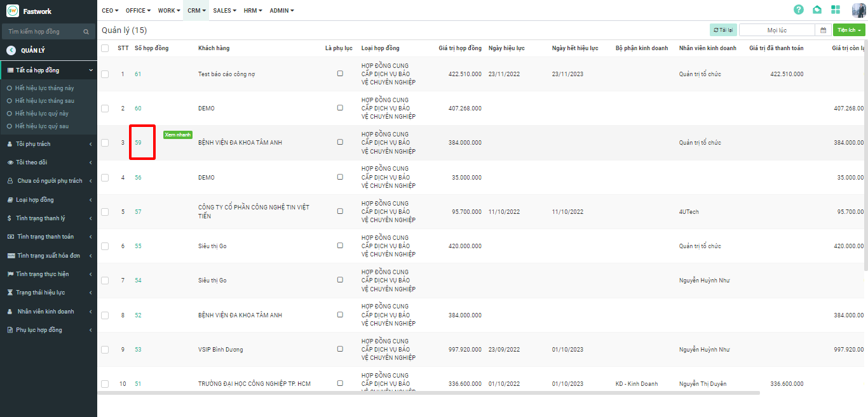The height and width of the screenshot is (417, 868).
Task: Click the user profile avatar
Action: (859, 10)
